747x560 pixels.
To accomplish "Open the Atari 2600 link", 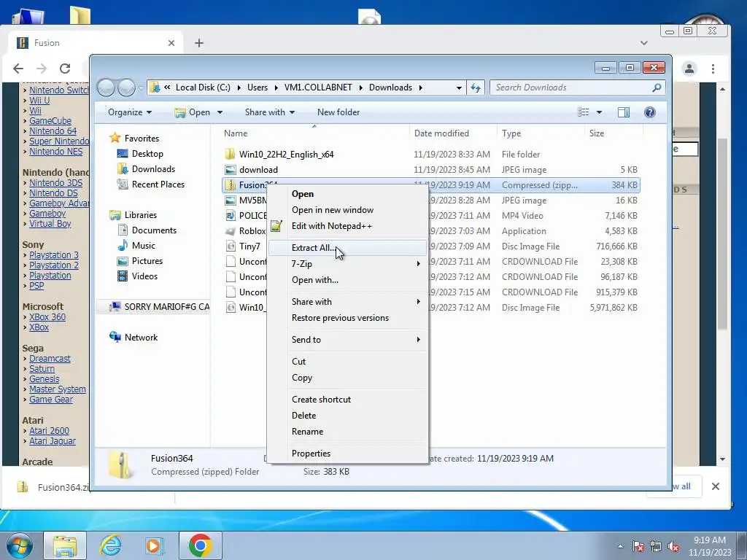I will tap(49, 430).
